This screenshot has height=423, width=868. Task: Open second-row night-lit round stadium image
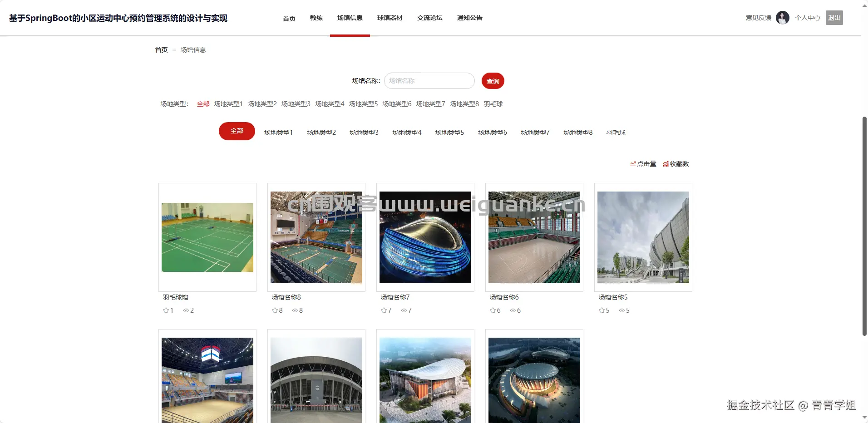click(534, 380)
